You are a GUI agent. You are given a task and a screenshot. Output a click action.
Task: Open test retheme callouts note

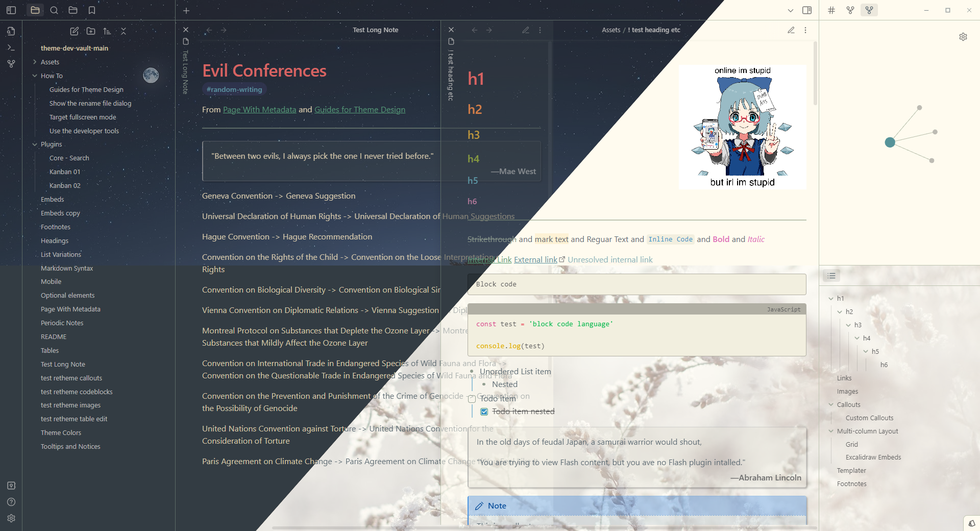click(x=71, y=378)
